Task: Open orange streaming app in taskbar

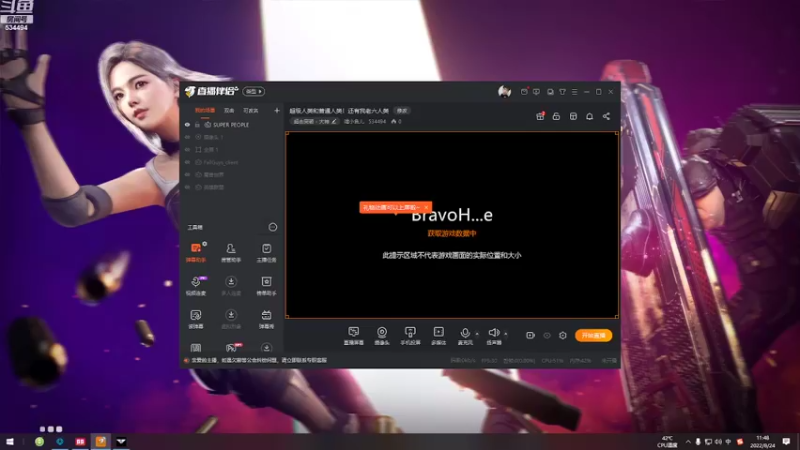Action: (x=101, y=442)
